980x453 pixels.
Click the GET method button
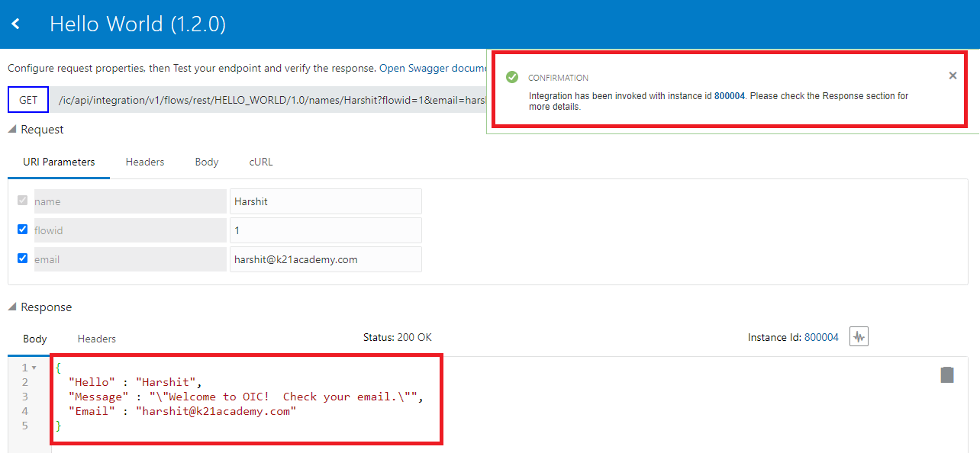point(28,100)
